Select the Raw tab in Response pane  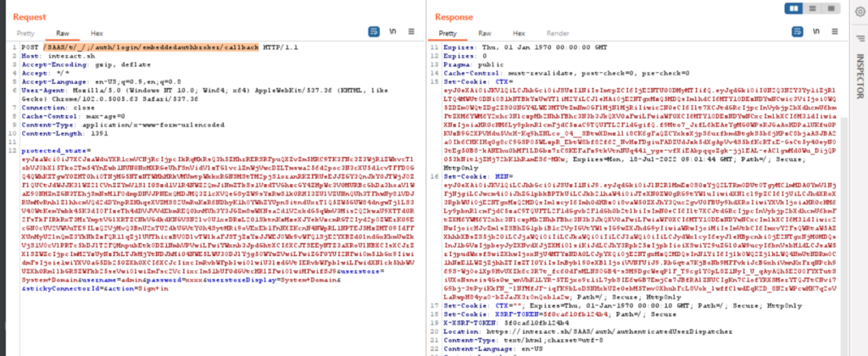pyautogui.click(x=484, y=33)
